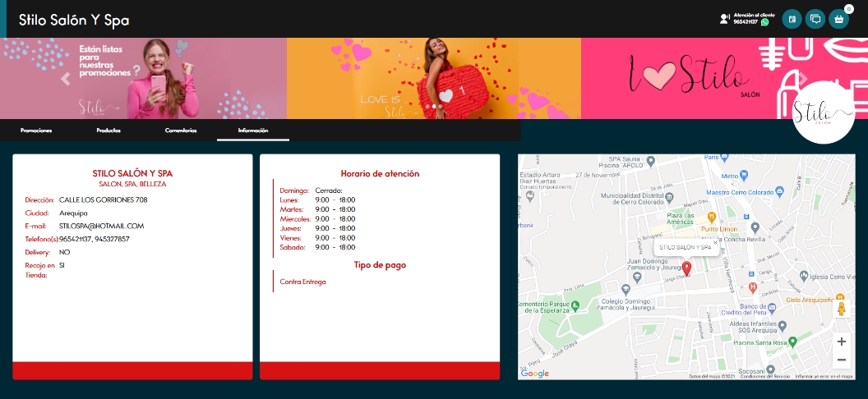Click the Domingo Cerrado schedule row
This screenshot has width=868, height=399.
click(x=311, y=190)
